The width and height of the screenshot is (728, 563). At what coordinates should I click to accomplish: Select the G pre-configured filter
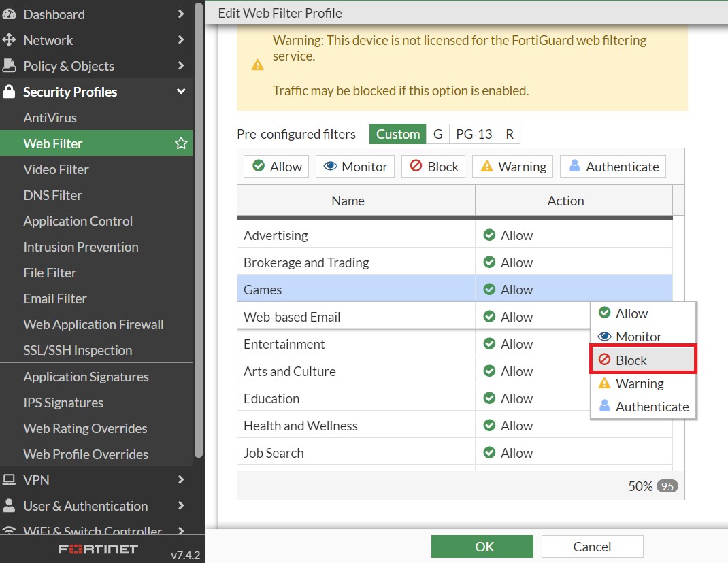(x=438, y=134)
